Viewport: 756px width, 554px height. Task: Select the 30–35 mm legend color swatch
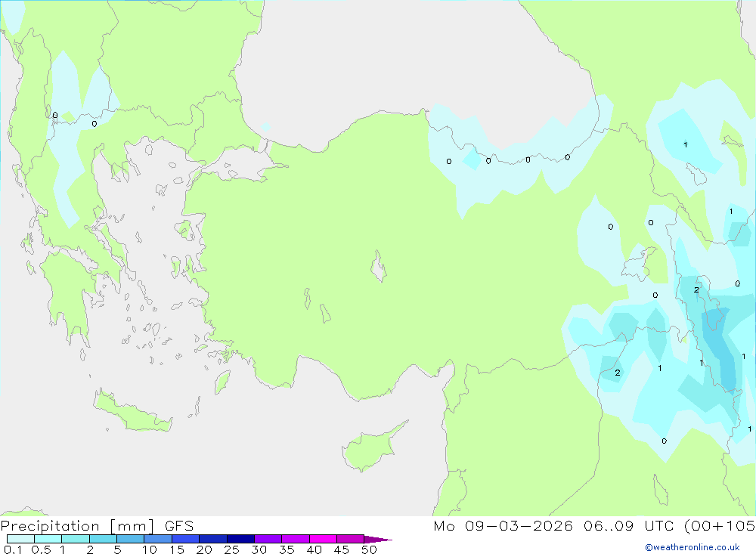click(x=268, y=539)
